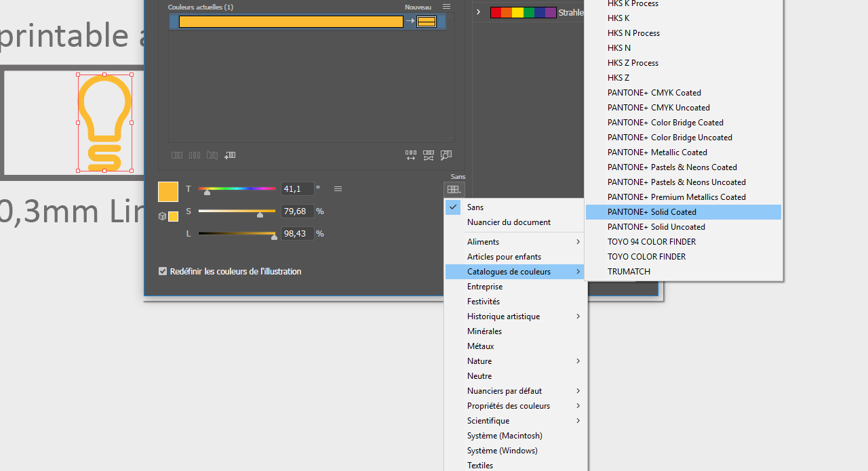Choose the Neutre swatch library
868x471 pixels.
(515, 376)
